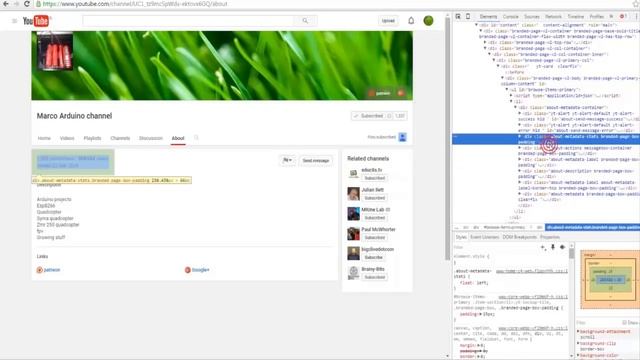Open the DOM Breakpoints pane tab
The image size is (640, 360).
click(x=519, y=237)
